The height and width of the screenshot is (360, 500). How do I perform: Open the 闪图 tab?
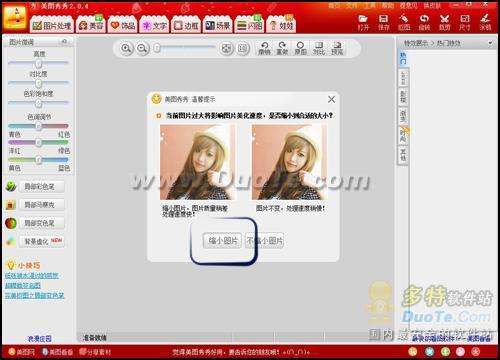(x=249, y=25)
